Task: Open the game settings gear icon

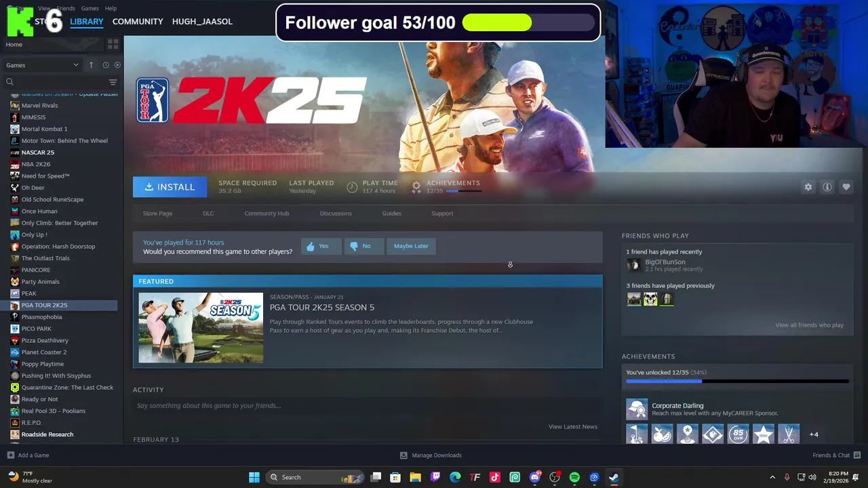Action: tap(808, 187)
